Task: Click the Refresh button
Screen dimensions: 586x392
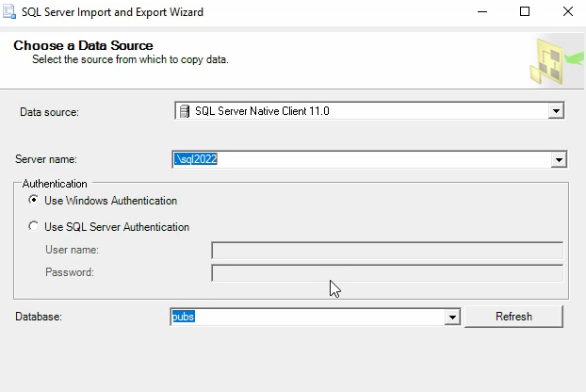Action: click(513, 317)
